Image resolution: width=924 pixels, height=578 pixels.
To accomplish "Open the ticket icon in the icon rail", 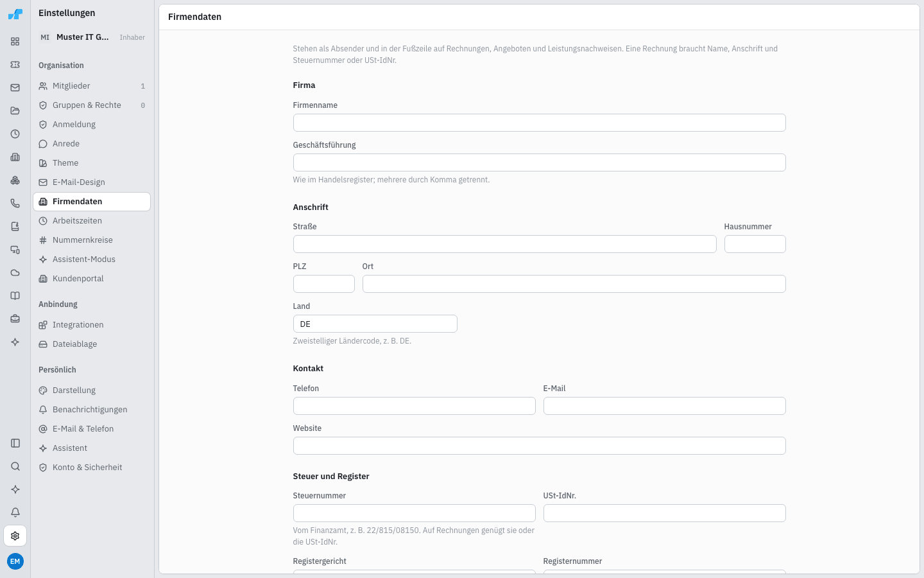I will (15, 65).
